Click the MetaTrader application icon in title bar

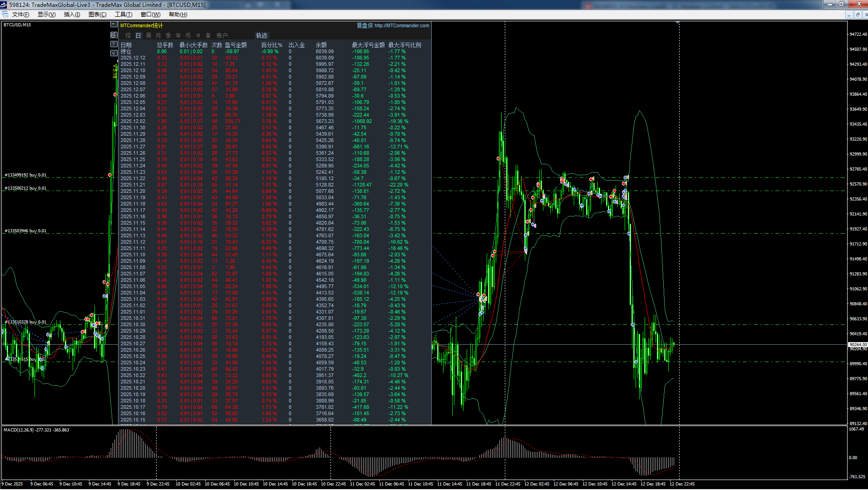4,5
